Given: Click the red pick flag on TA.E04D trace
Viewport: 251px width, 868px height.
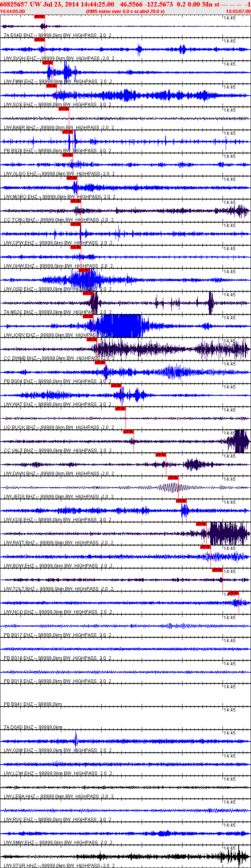Looking at the screenshot, I should (x=40, y=17).
